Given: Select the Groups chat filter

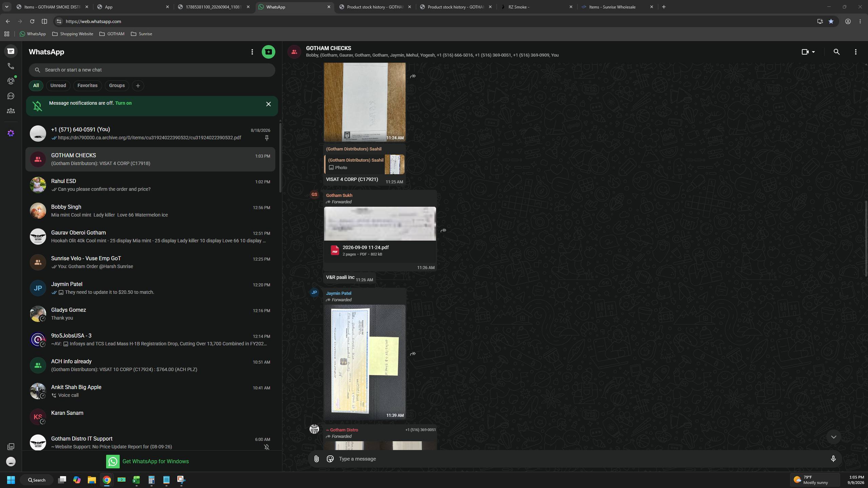Looking at the screenshot, I should click(x=117, y=85).
